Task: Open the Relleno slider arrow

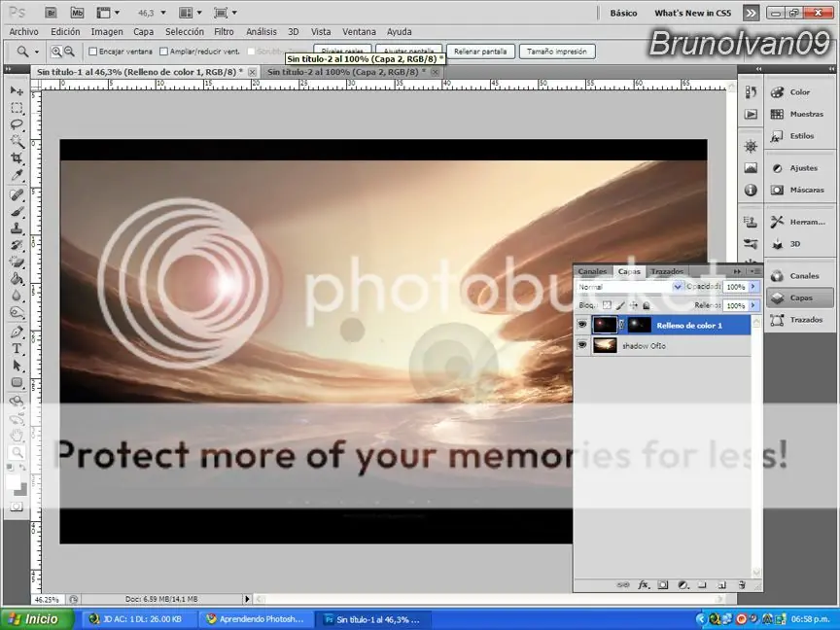Action: [753, 305]
